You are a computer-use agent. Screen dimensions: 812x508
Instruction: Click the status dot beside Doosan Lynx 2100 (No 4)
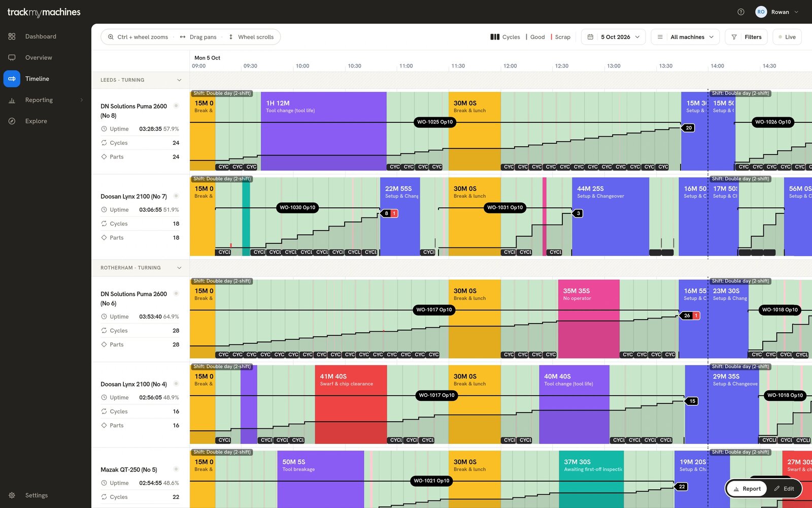pos(176,384)
